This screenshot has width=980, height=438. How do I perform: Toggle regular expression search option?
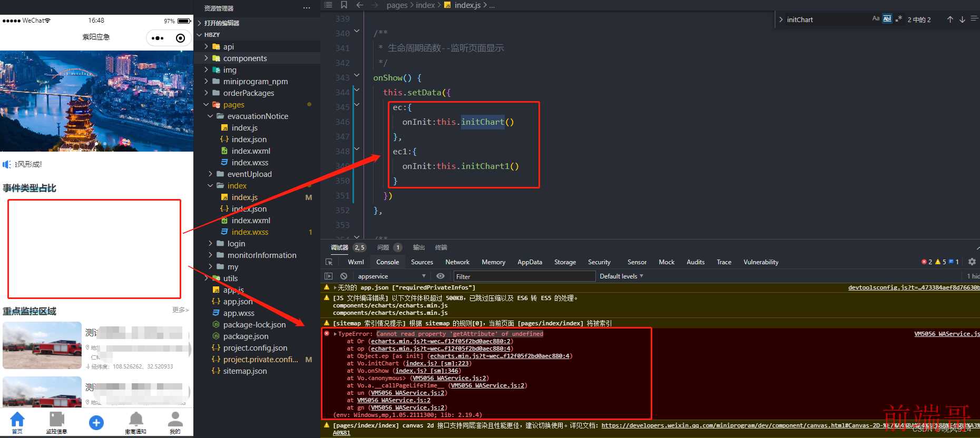point(898,18)
